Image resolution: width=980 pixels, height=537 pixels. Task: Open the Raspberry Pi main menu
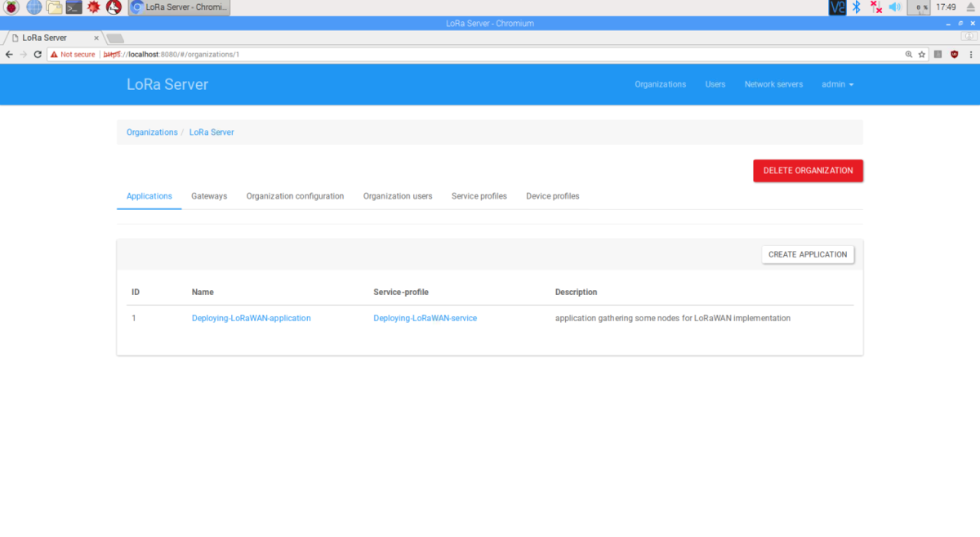[x=11, y=7]
